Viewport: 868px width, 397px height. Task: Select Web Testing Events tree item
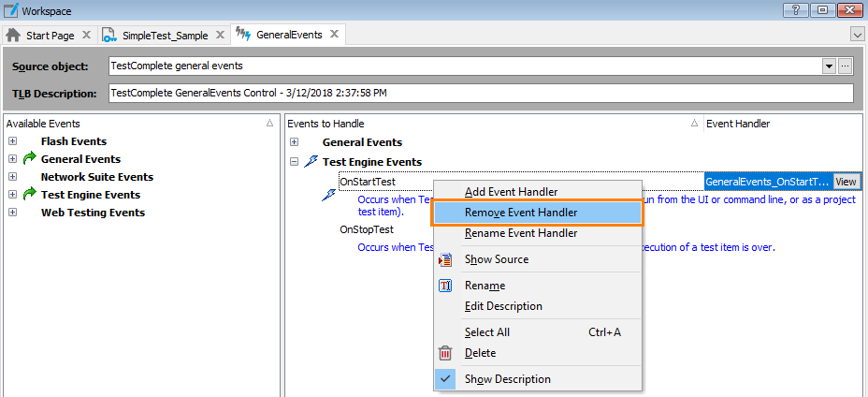[93, 213]
